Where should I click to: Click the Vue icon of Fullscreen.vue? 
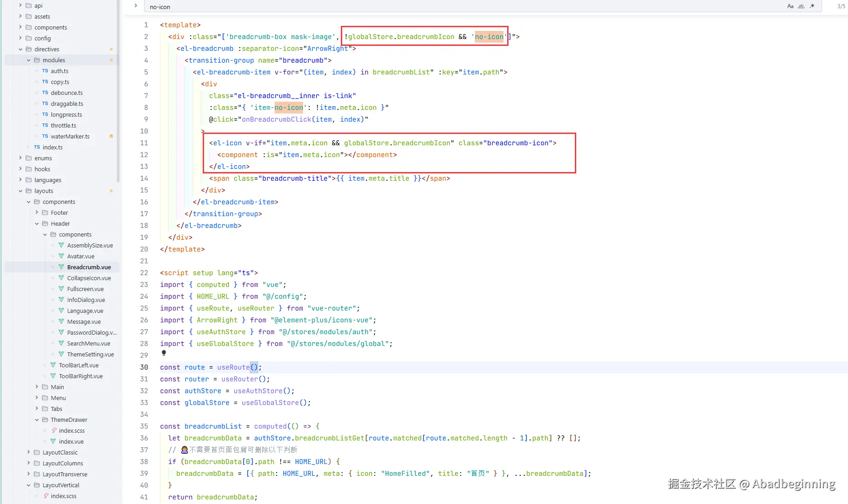[61, 289]
